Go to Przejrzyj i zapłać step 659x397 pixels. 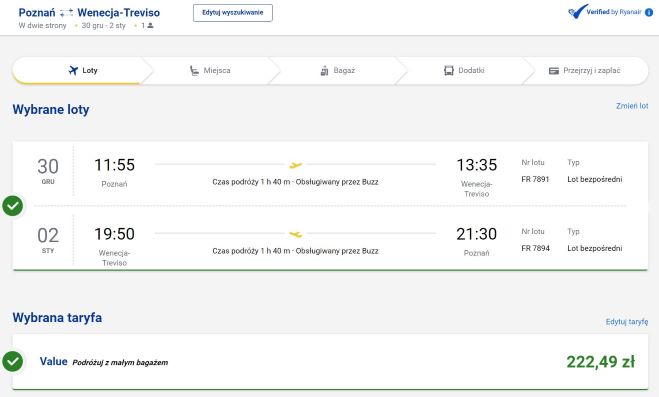point(585,71)
